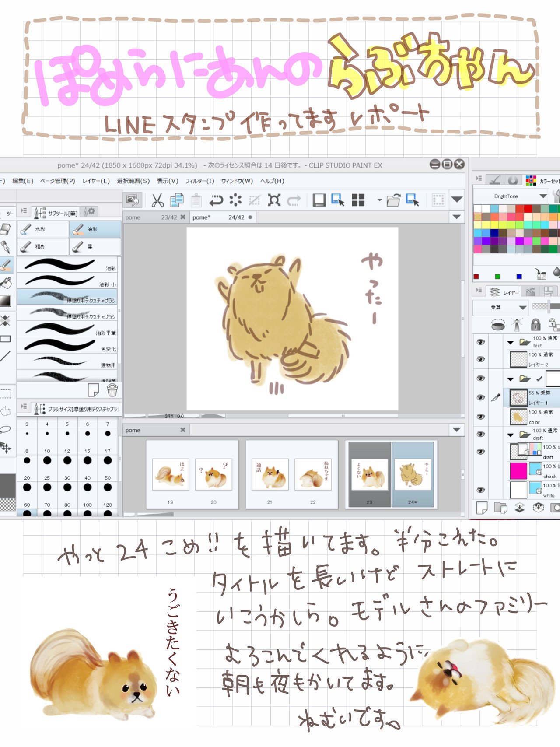Click the new layer folder icon
560x747 pixels.
click(x=500, y=508)
